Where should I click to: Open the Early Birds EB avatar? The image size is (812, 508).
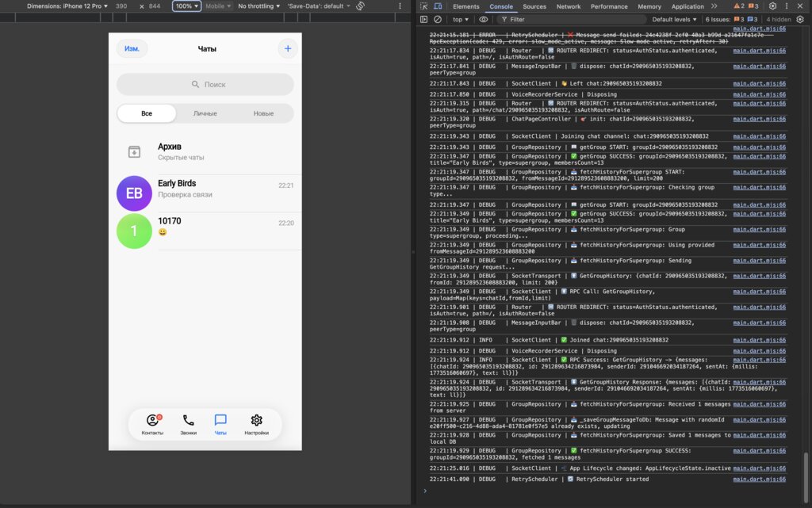[134, 193]
